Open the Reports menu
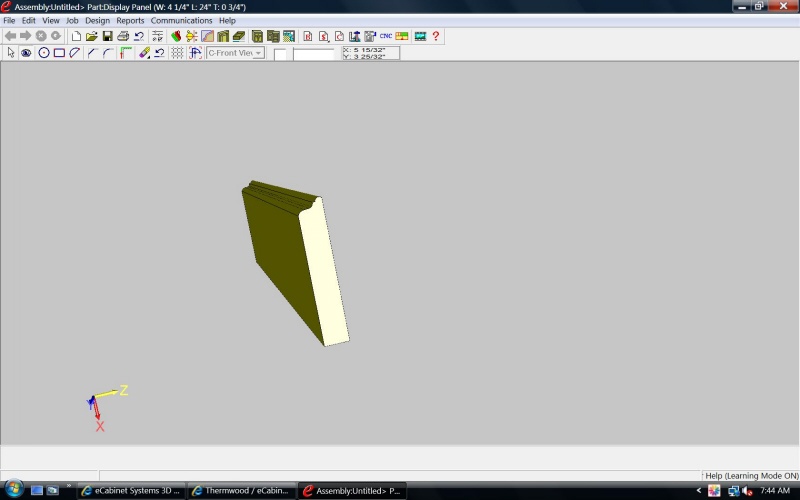 click(130, 20)
